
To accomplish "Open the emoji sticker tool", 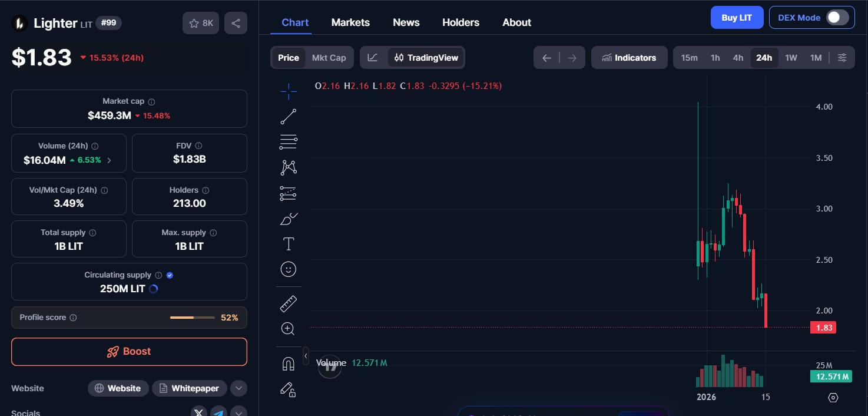I will coord(288,269).
